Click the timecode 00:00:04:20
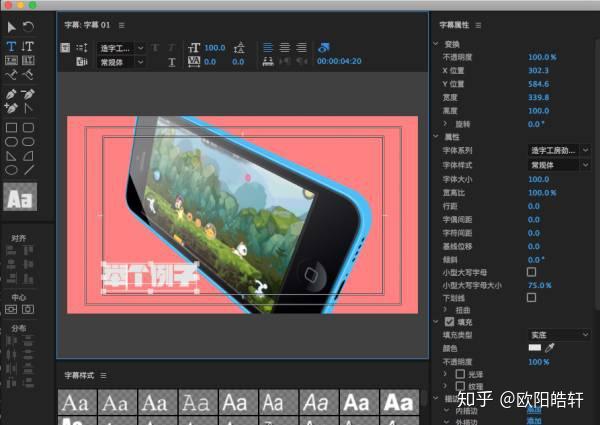The height and width of the screenshot is (425, 600). pyautogui.click(x=339, y=61)
